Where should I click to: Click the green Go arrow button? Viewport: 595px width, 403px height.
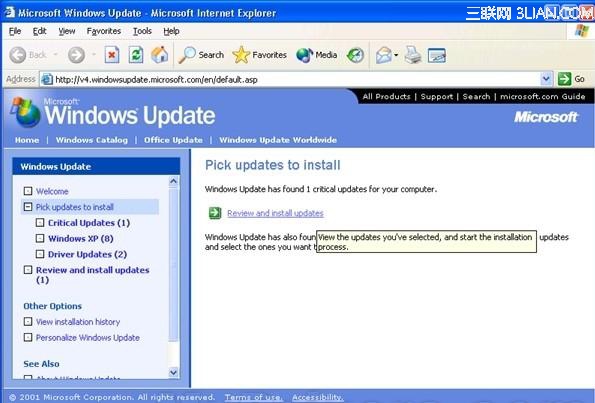(x=565, y=79)
